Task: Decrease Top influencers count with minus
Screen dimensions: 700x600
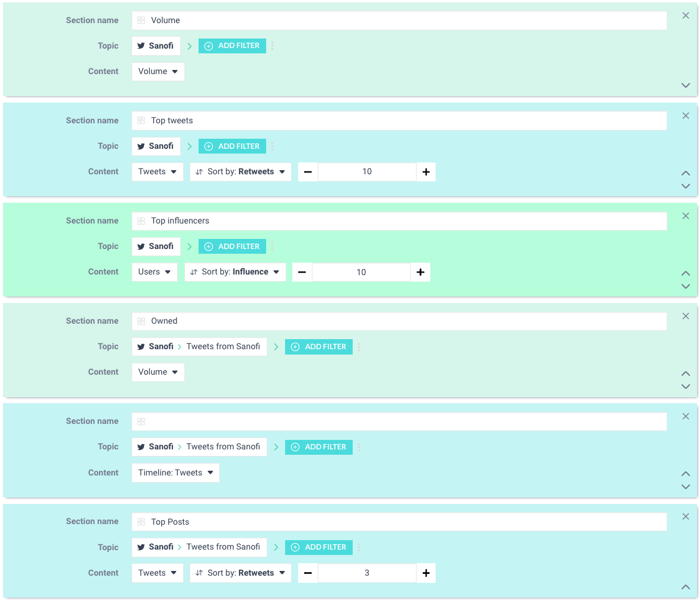Action: coord(302,272)
